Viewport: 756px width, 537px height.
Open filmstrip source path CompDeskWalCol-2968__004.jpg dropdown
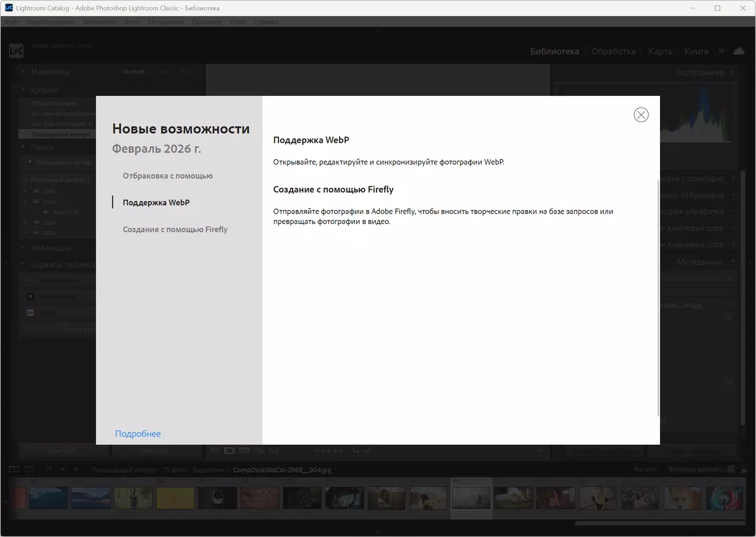[285, 470]
